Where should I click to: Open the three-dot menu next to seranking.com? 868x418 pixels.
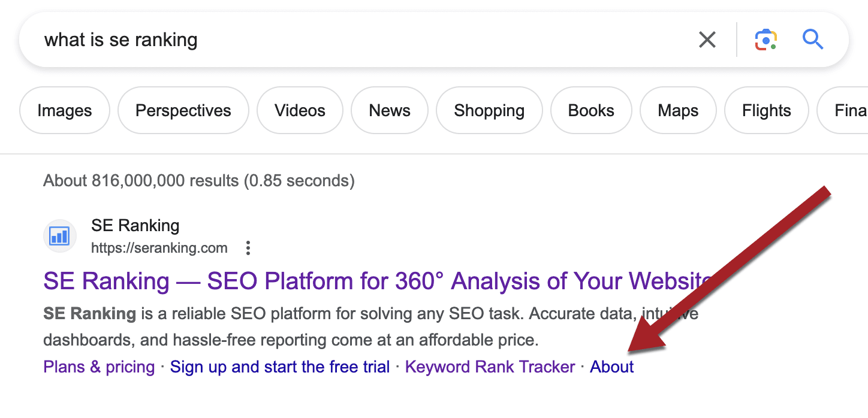248,247
